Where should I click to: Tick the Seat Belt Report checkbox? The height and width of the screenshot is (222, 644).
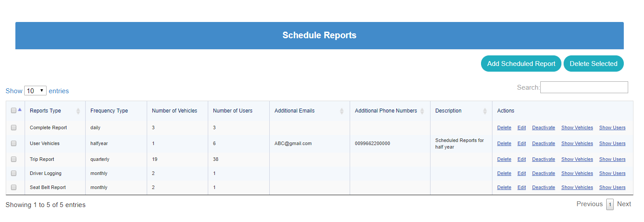click(x=14, y=187)
